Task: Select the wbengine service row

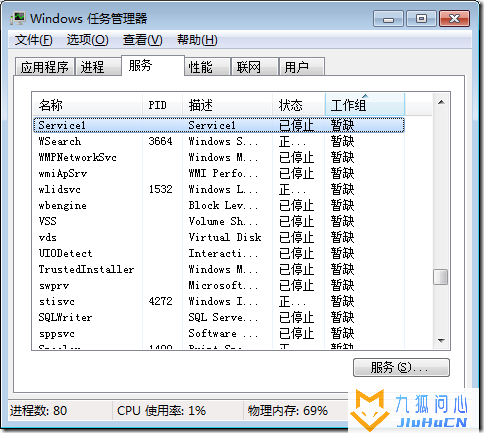Action: [x=219, y=205]
